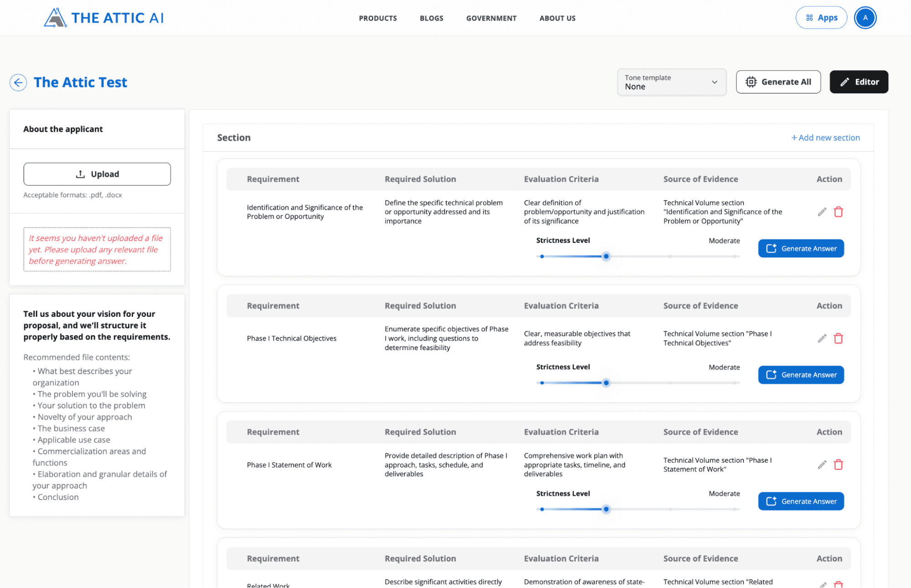Click the Generate All button
The image size is (911, 588).
tap(779, 82)
